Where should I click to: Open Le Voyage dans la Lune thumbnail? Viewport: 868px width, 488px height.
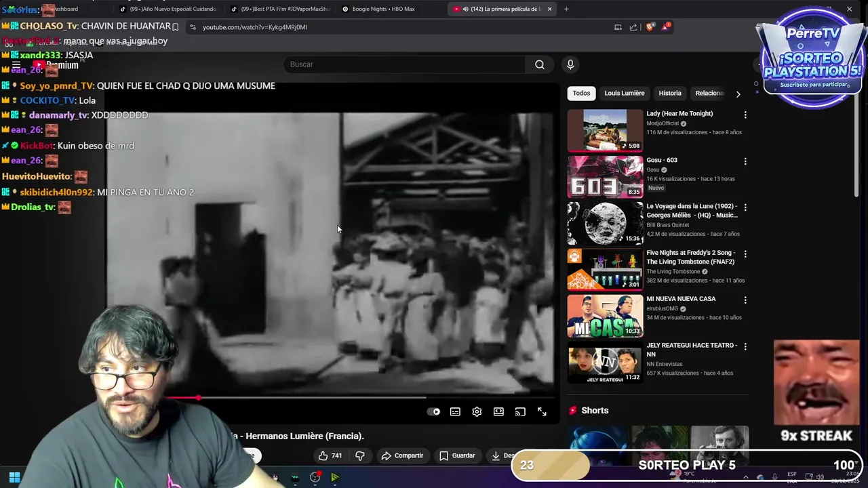pyautogui.click(x=605, y=223)
